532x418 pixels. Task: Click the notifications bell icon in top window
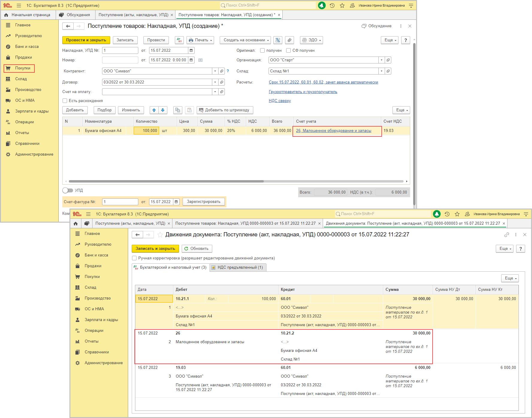point(322,5)
